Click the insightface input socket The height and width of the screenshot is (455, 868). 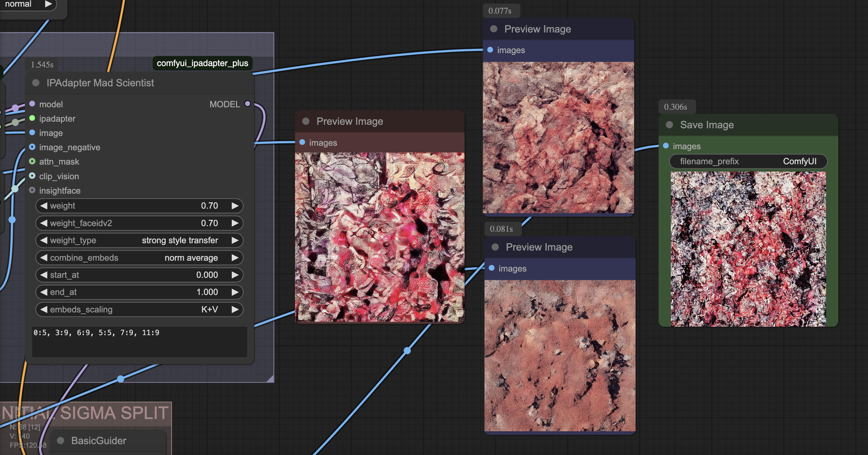[x=32, y=190]
